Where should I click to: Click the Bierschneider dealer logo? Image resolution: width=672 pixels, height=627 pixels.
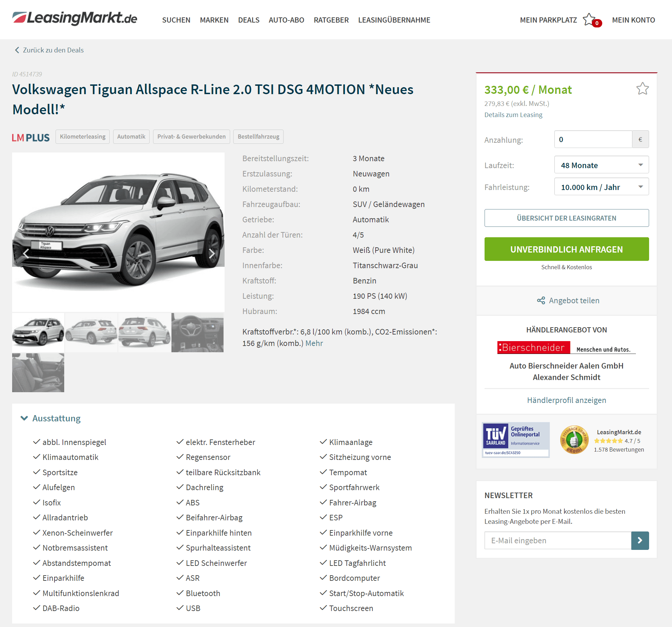566,347
